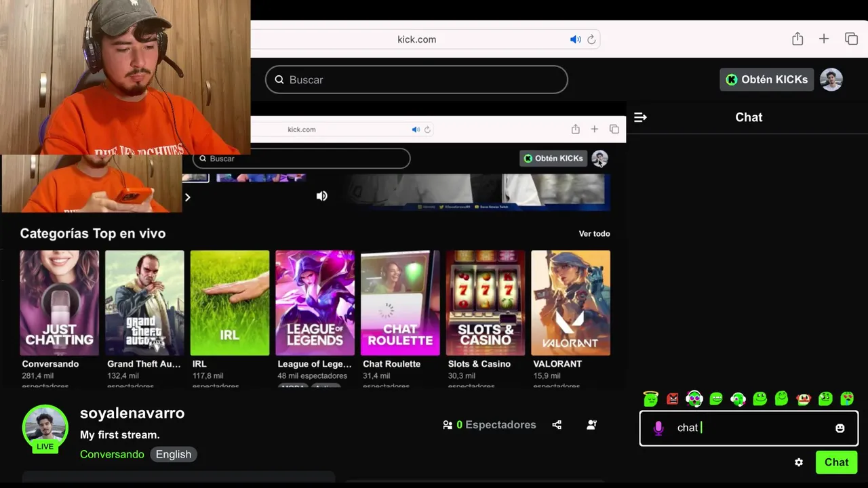Open the VALORANT category card
The height and width of the screenshot is (488, 868).
[570, 303]
